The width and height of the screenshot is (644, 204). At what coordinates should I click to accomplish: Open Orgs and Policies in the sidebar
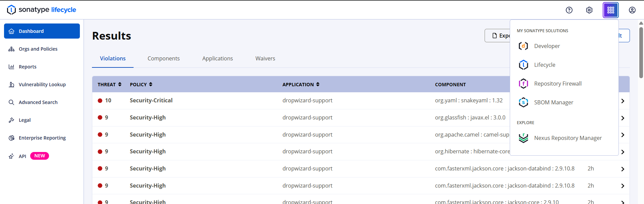tap(42, 49)
